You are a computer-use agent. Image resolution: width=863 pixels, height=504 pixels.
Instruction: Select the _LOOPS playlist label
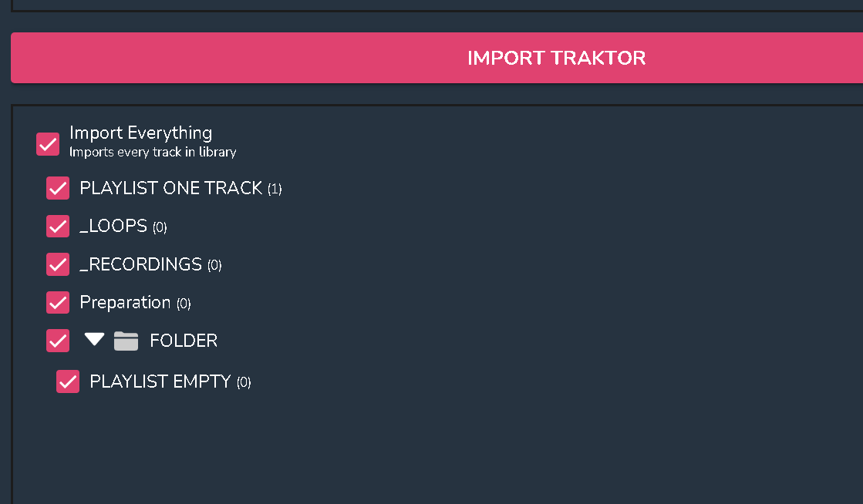113,226
